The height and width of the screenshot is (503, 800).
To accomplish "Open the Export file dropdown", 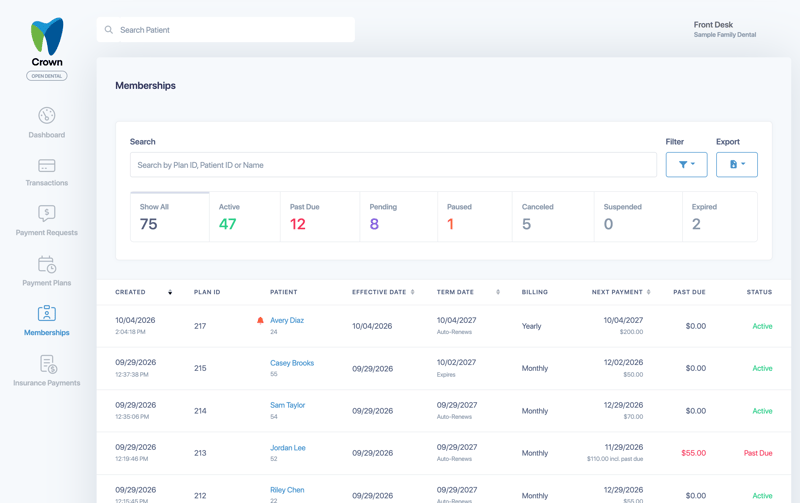I will (x=737, y=164).
